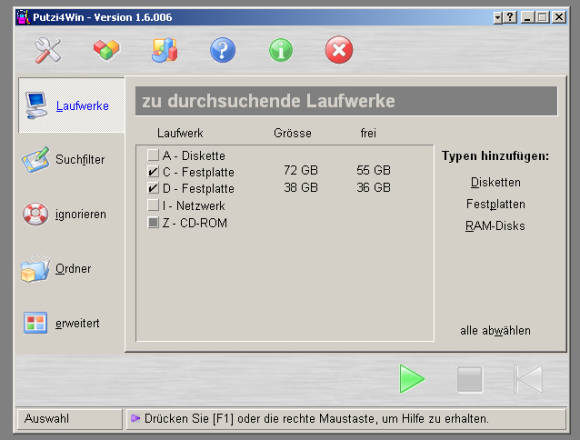The width and height of the screenshot is (580, 440).
Task: Check the I - Netzwerk drive
Action: [x=153, y=205]
